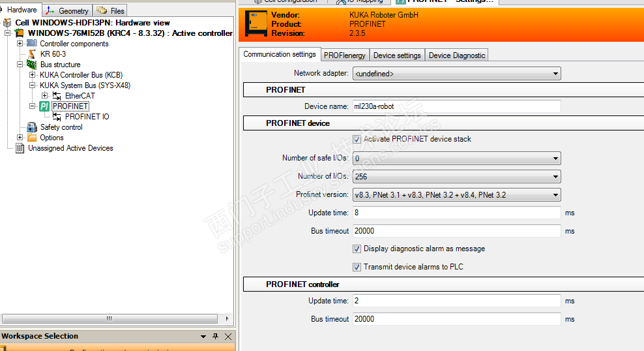Click the tree horizontal scrollbar thumb
The height and width of the screenshot is (351, 644).
[110, 318]
